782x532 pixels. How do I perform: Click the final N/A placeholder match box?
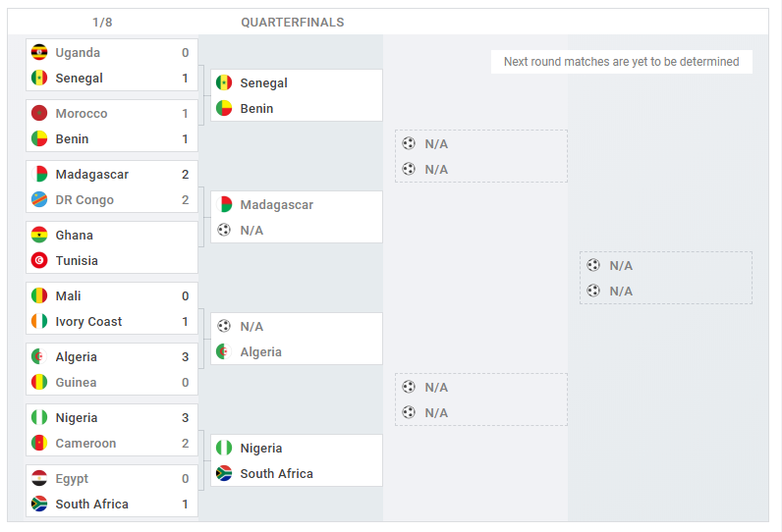click(x=666, y=278)
